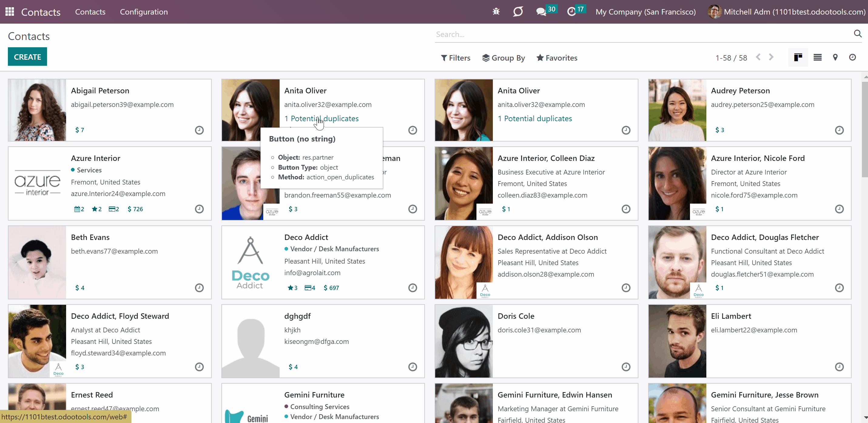The width and height of the screenshot is (868, 423).
Task: Click the pager text 1-58 / 58
Action: point(731,58)
